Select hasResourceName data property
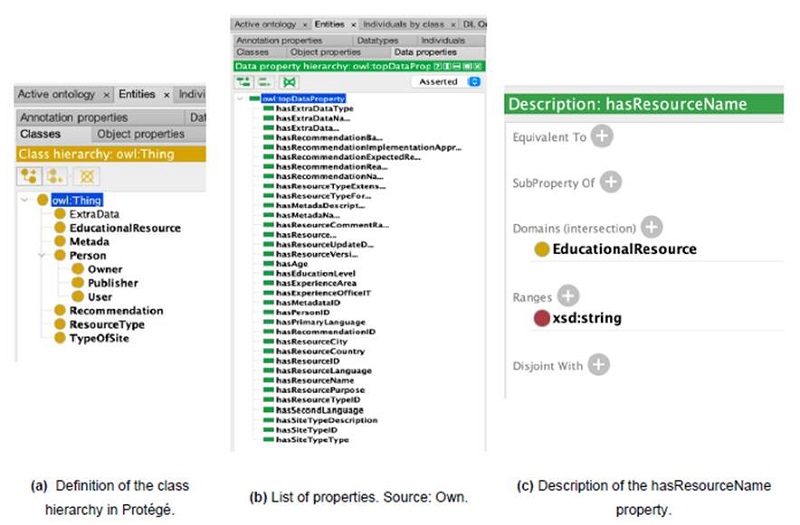 315,380
